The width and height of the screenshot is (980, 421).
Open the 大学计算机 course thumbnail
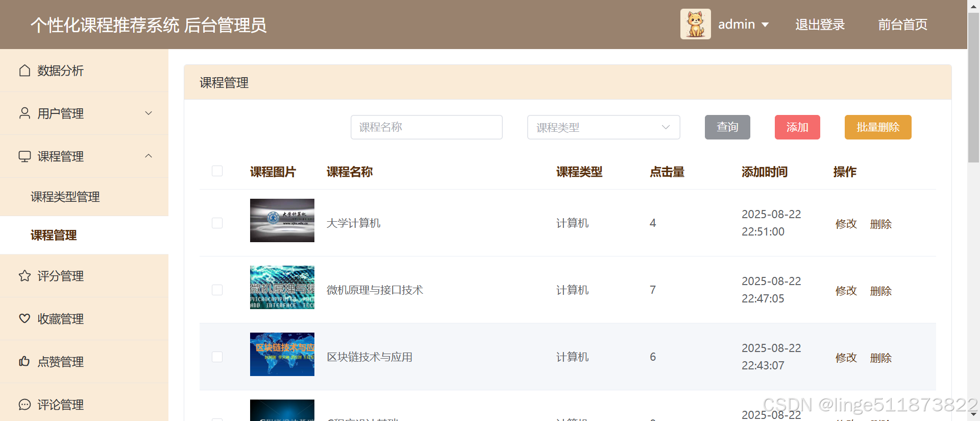[x=282, y=220]
